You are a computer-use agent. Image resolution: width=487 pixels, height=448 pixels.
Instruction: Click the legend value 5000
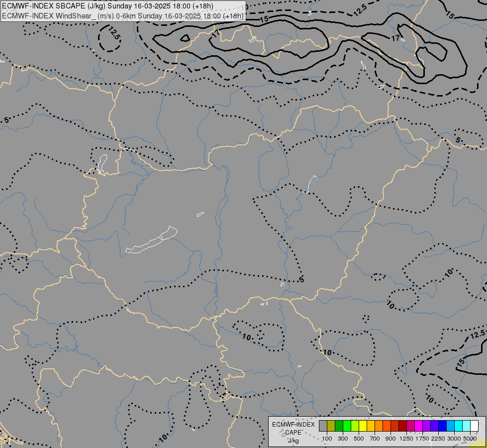click(x=470, y=439)
